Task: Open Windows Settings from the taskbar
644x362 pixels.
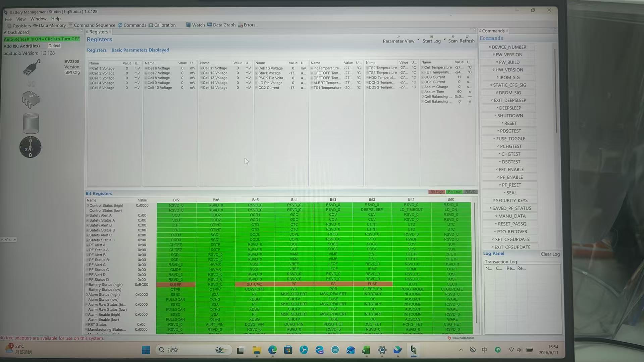Action: 382,350
